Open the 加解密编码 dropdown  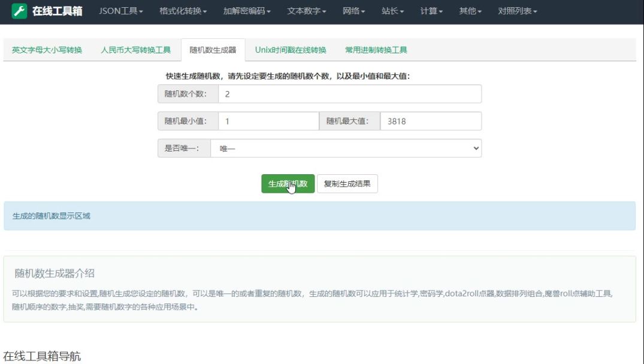point(246,11)
